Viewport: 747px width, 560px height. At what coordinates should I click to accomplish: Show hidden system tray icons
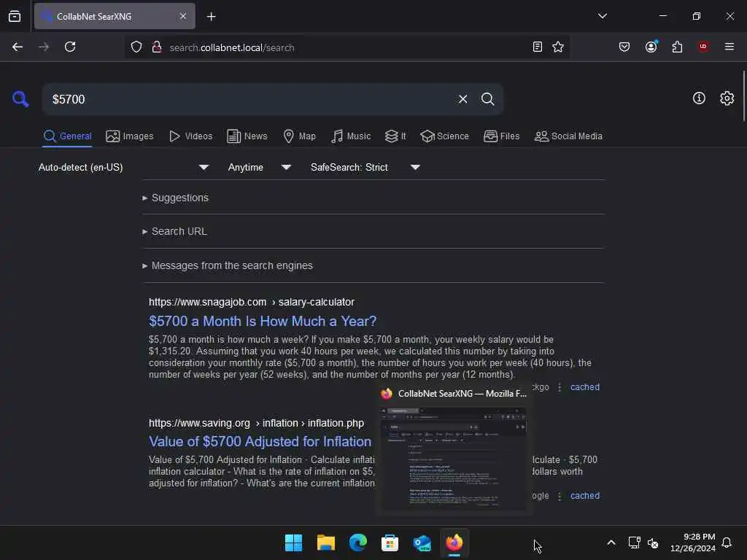point(611,542)
